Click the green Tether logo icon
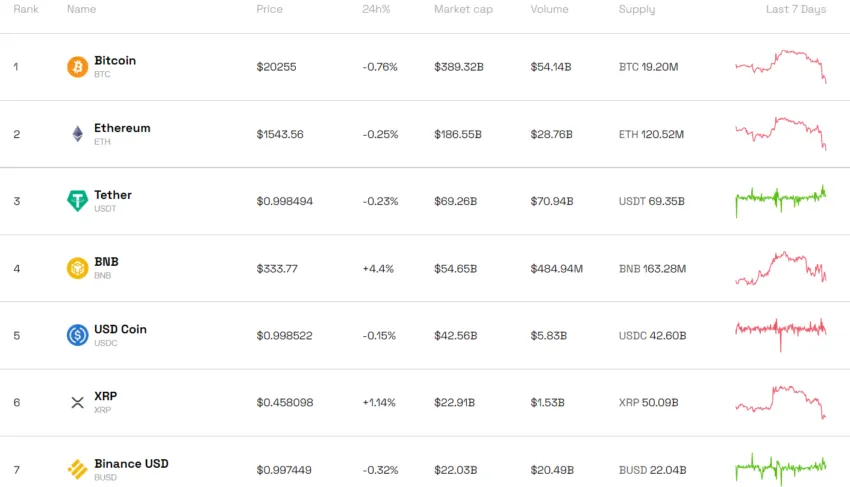The image size is (850, 487). pyautogui.click(x=78, y=201)
